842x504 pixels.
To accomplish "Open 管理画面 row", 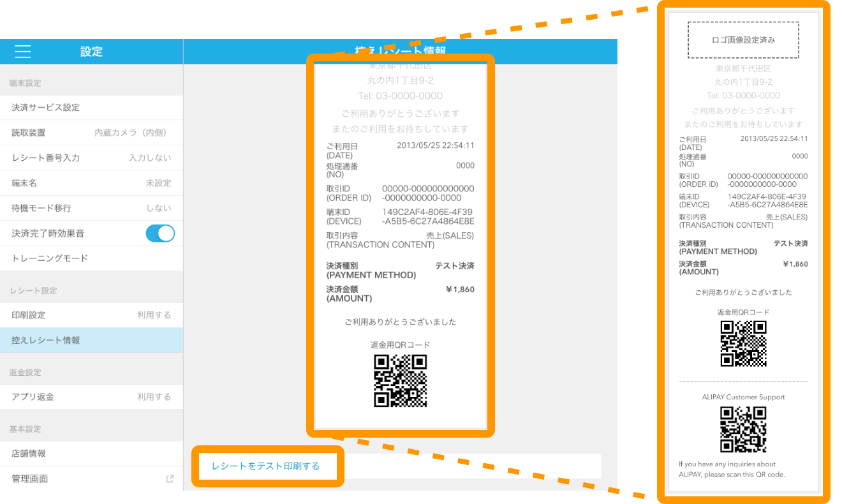I will pyautogui.click(x=91, y=478).
